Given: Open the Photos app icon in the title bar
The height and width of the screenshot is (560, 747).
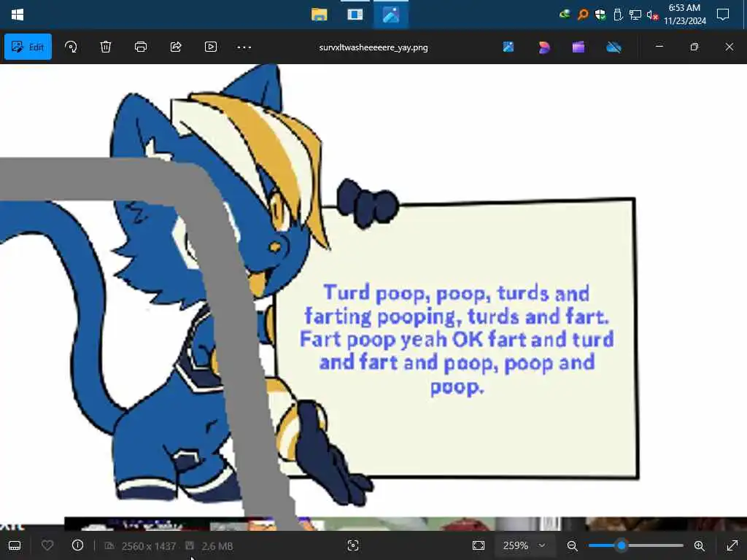Looking at the screenshot, I should (x=508, y=47).
